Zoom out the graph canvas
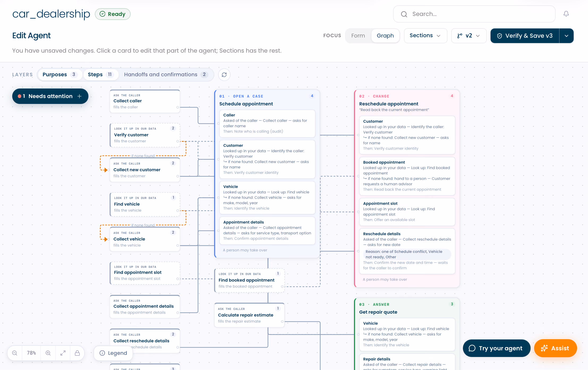This screenshot has width=588, height=370. click(x=15, y=353)
